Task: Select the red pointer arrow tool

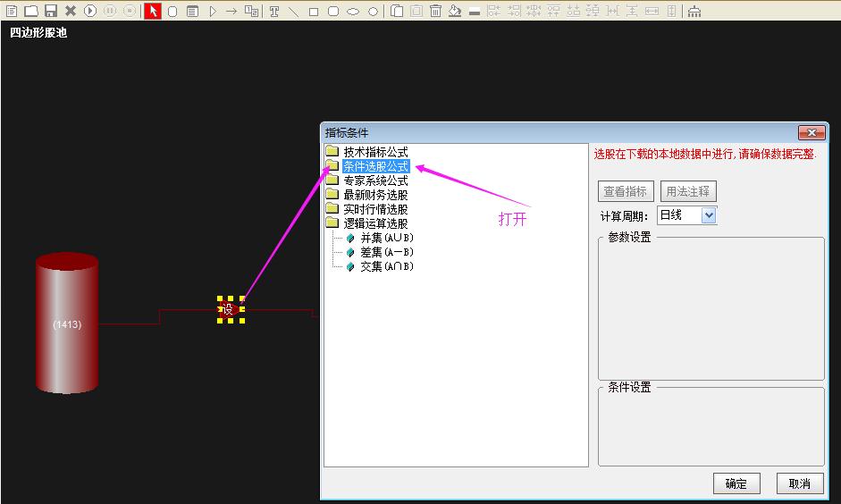Action: [x=153, y=12]
